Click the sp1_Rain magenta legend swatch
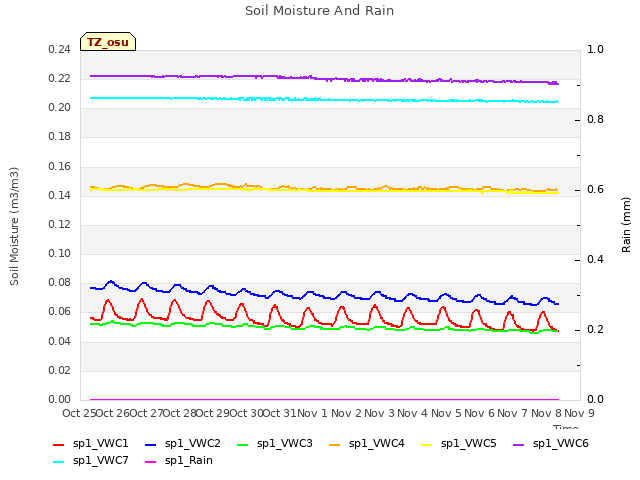 [x=151, y=462]
